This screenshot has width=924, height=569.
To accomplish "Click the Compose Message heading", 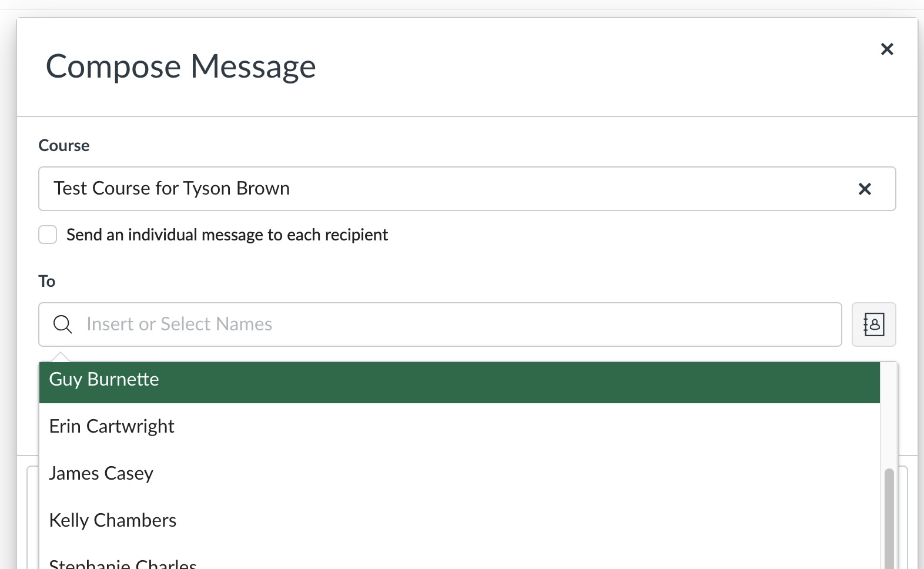I will (181, 66).
